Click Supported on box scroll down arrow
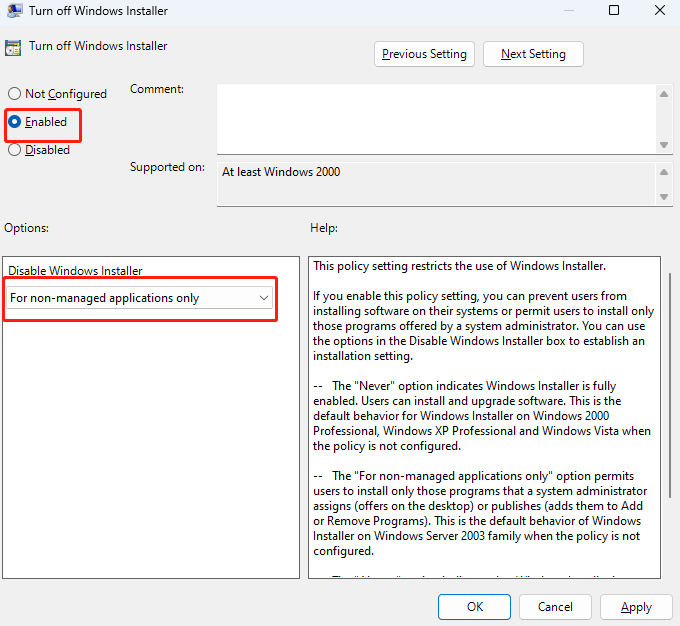This screenshot has width=680, height=626. tap(664, 197)
